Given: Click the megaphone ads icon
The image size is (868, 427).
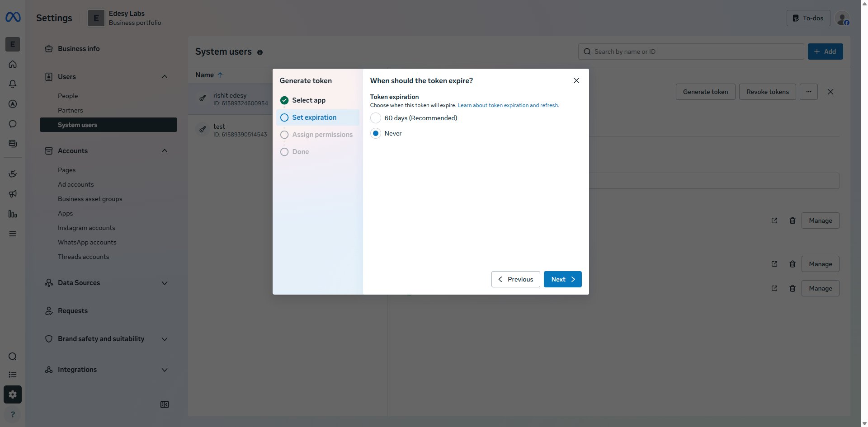Looking at the screenshot, I should point(13,194).
